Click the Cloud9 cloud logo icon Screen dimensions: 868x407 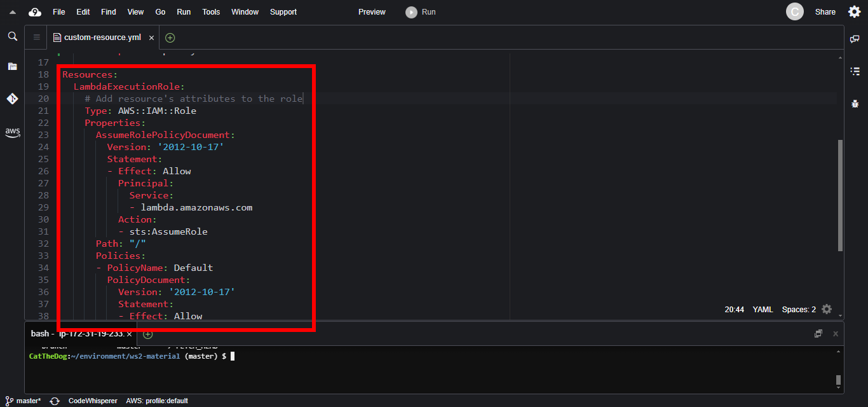coord(35,12)
